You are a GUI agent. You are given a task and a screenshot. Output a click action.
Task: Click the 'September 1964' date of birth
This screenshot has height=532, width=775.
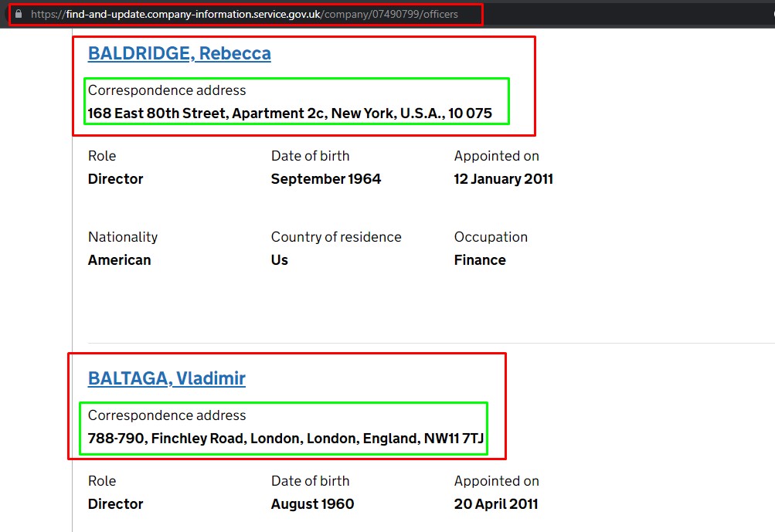click(x=326, y=179)
